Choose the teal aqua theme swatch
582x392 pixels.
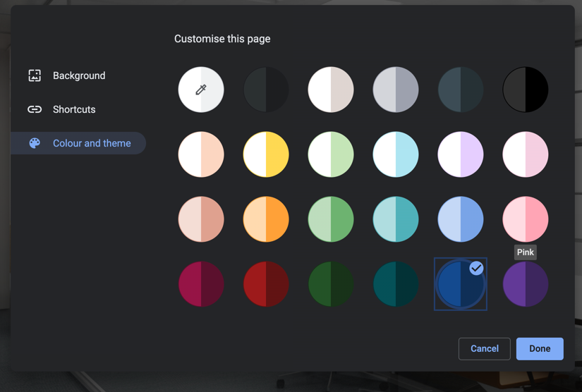point(396,219)
